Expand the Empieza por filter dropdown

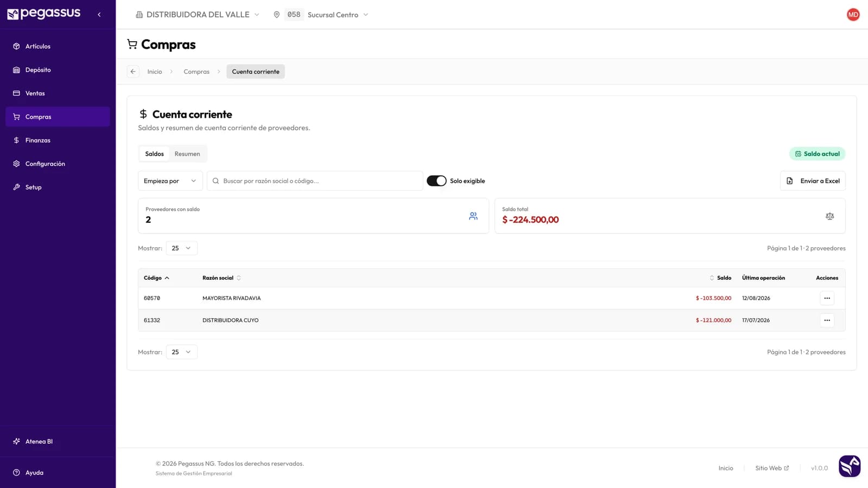coord(170,181)
